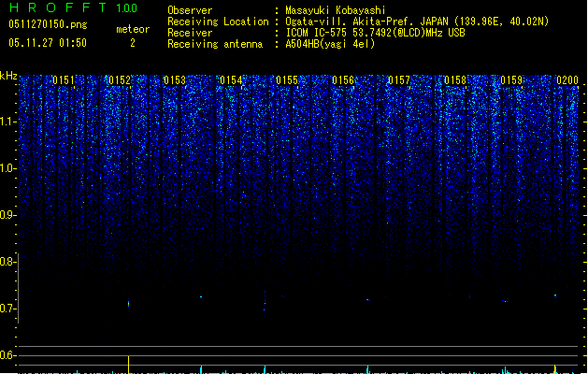The height and width of the screenshot is (374, 588).
Task: Click the Receiving Location label
Action: pyautogui.click(x=218, y=22)
